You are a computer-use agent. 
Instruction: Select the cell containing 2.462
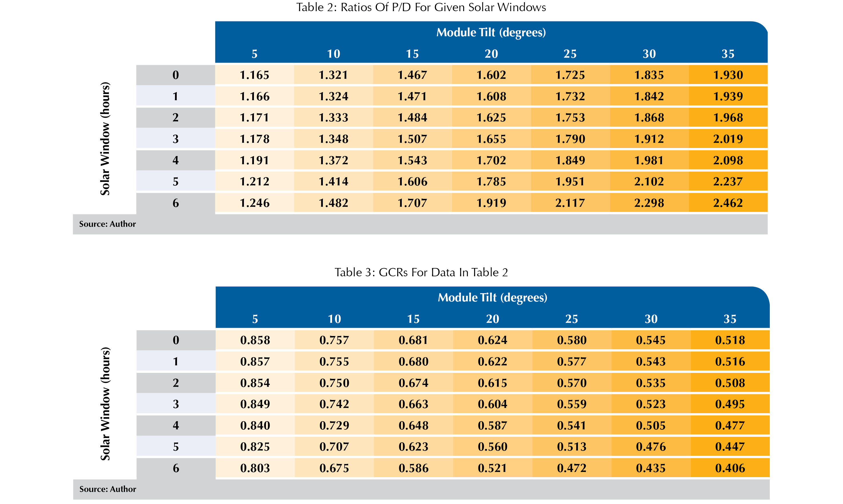click(x=728, y=203)
